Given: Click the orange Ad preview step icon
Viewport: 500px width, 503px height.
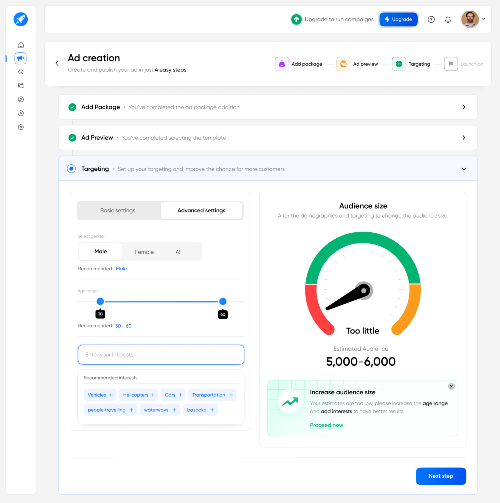Looking at the screenshot, I should click(x=343, y=64).
